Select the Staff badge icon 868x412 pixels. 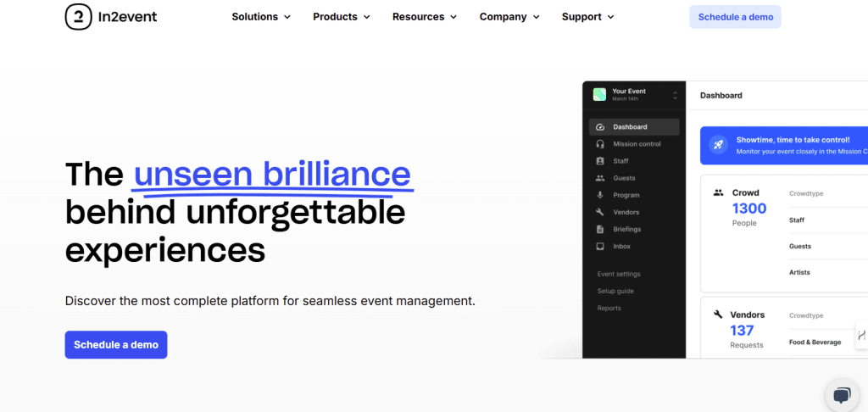click(x=599, y=161)
